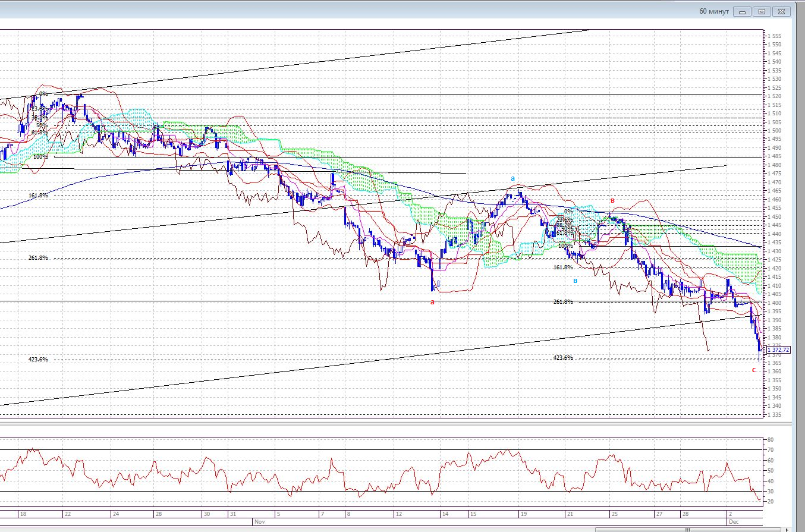Image resolution: width=805 pixels, height=532 pixels.
Task: Click the 'Dec' month label on time axis
Action: 734,521
